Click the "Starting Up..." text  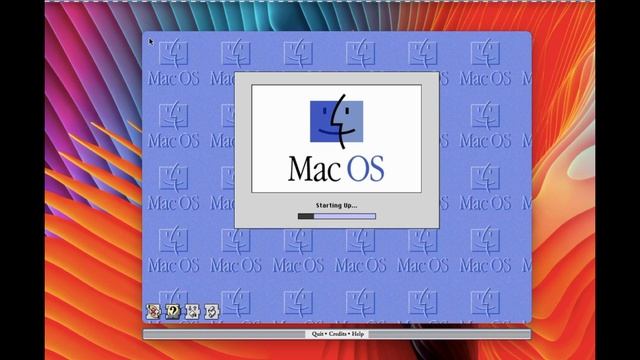coord(336,205)
